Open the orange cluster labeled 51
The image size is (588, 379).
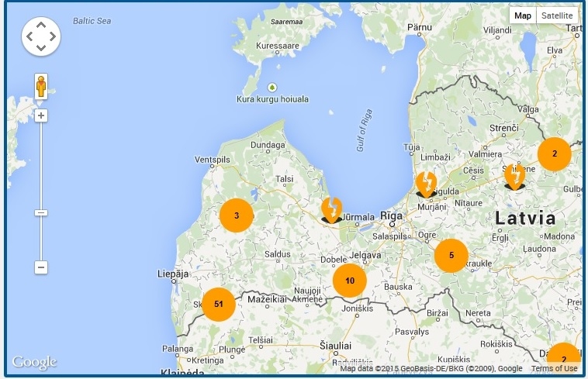pos(219,304)
